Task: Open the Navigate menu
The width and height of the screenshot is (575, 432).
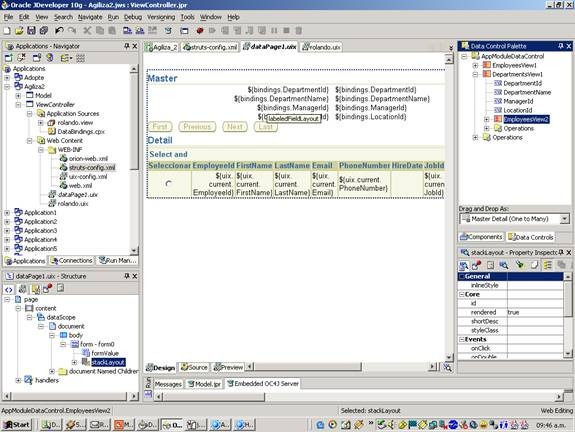Action: 90,17
